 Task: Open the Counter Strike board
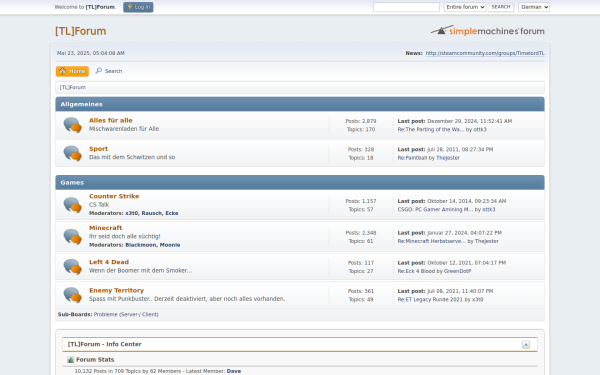[x=114, y=196]
